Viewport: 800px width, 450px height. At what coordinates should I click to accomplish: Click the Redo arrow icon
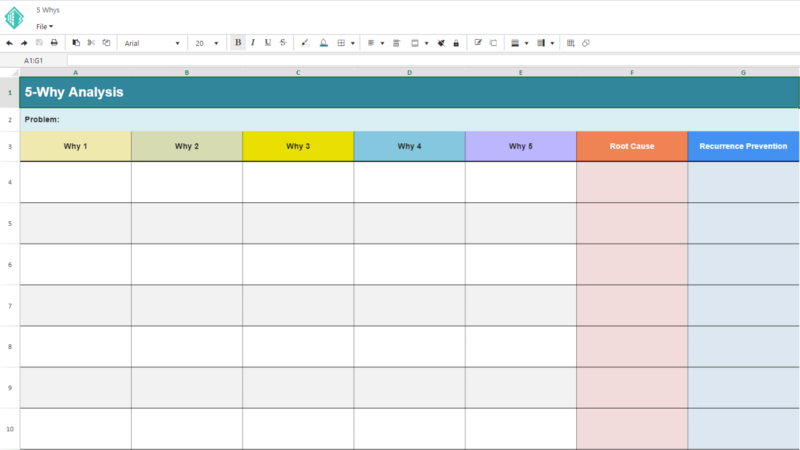24,43
